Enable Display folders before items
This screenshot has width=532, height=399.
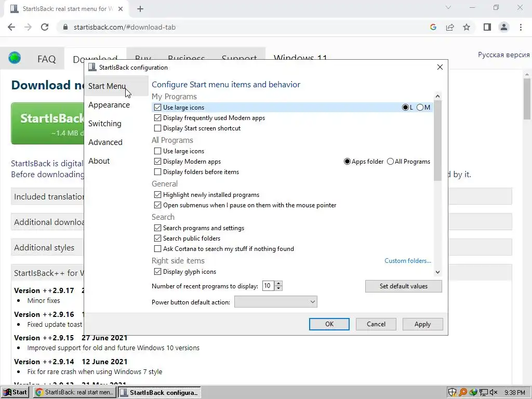[x=157, y=172]
